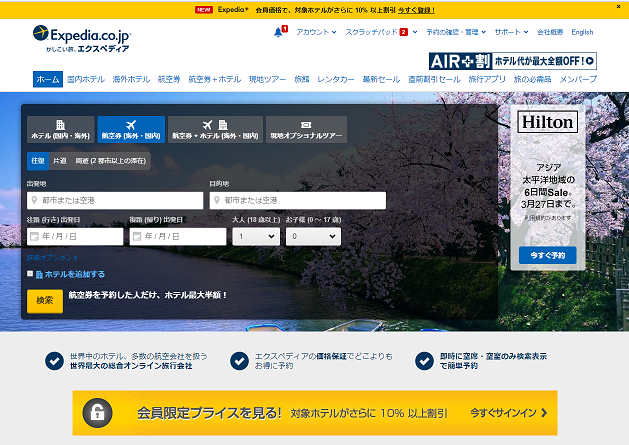
Task: Open the outbound departure date field
Action: [x=75, y=236]
